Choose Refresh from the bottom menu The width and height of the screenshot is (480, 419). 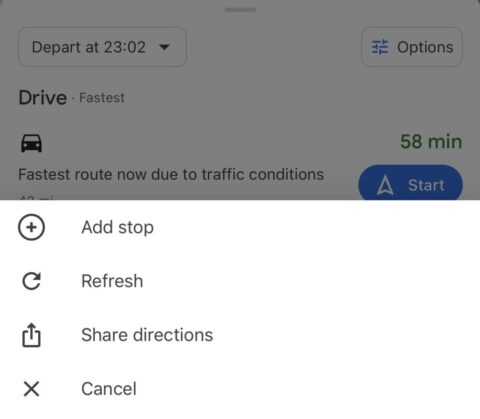point(240,281)
